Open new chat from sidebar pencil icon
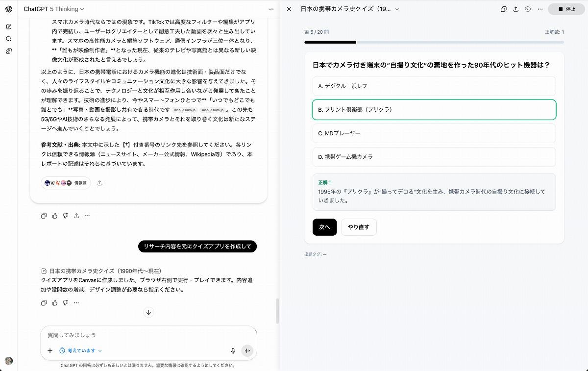The height and width of the screenshot is (371, 588). pyautogui.click(x=9, y=26)
